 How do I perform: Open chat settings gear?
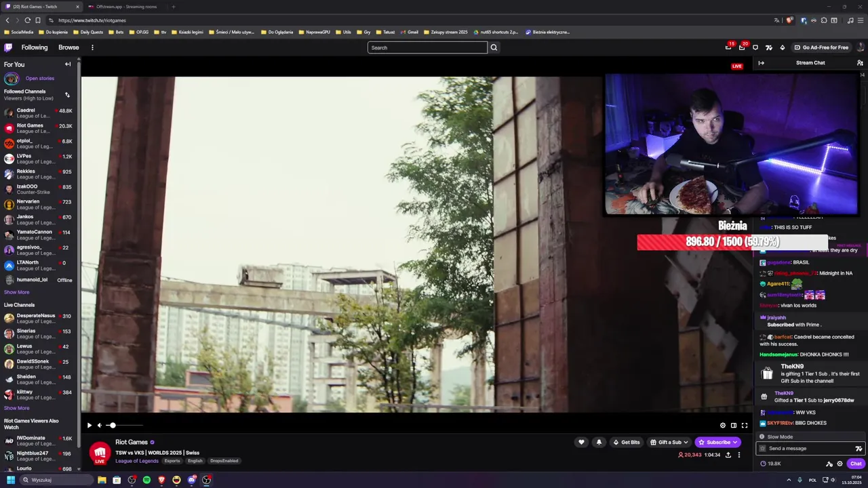(x=840, y=464)
